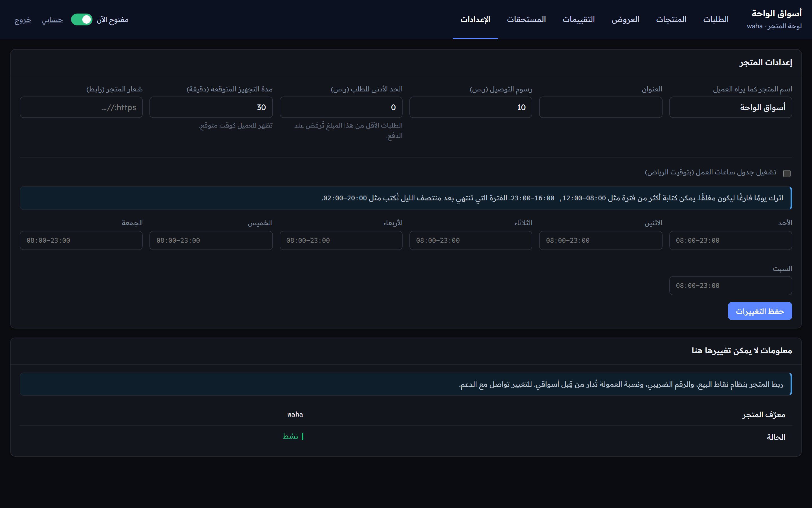Click the الجمعة hours input
812x508 pixels.
tap(81, 240)
